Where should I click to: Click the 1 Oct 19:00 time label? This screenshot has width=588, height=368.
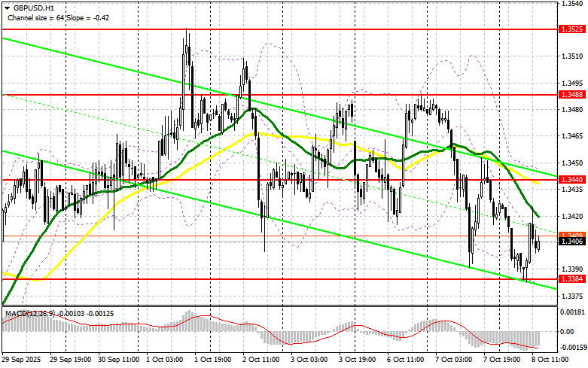(212, 360)
